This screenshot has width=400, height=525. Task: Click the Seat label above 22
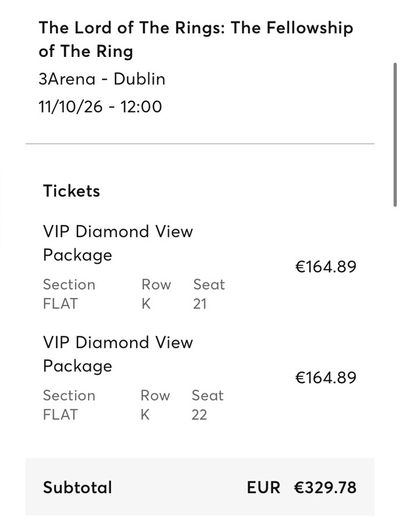coord(207,395)
